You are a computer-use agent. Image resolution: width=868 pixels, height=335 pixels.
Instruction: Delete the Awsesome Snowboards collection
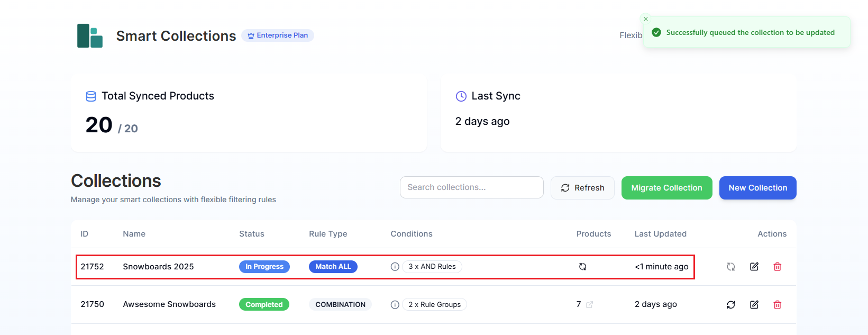pos(777,305)
